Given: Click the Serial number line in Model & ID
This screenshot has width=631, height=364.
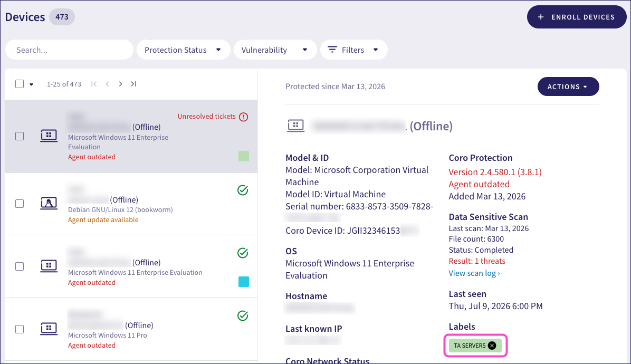Looking at the screenshot, I should pos(359,206).
